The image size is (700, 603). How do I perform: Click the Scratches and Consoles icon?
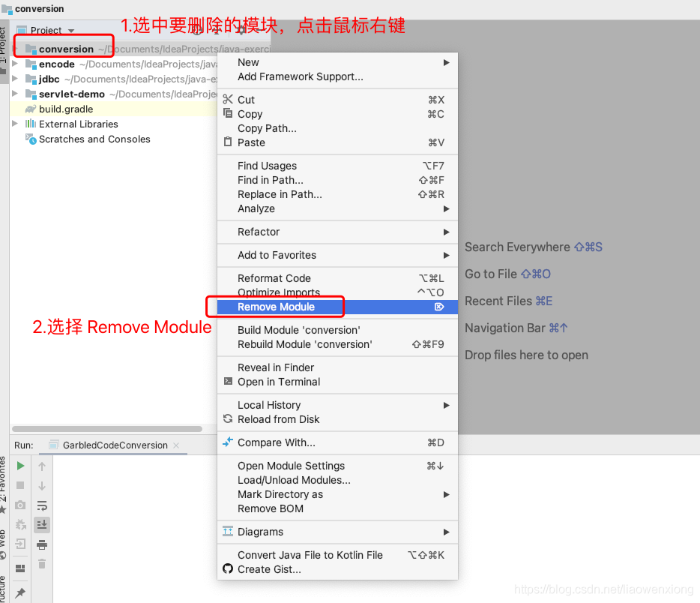pos(31,139)
